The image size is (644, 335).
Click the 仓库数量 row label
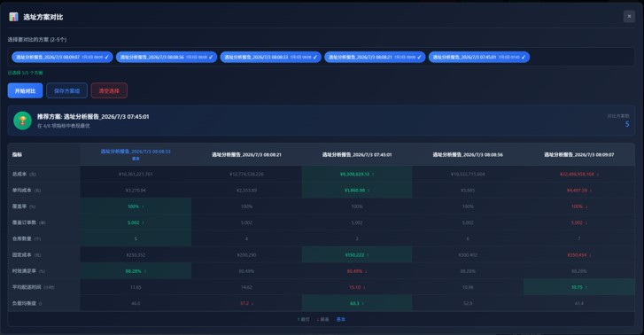[x=27, y=238]
